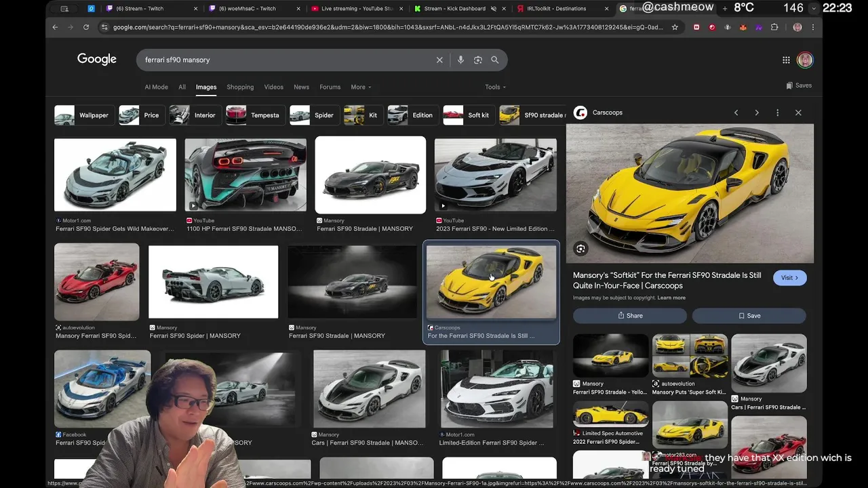The width and height of the screenshot is (868, 488).
Task: Open the More search categories dropdown
Action: tap(361, 87)
